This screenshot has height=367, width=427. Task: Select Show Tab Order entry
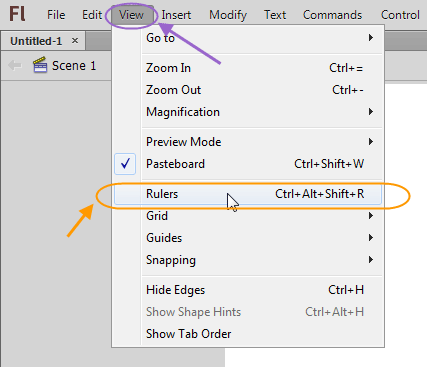coord(248,334)
